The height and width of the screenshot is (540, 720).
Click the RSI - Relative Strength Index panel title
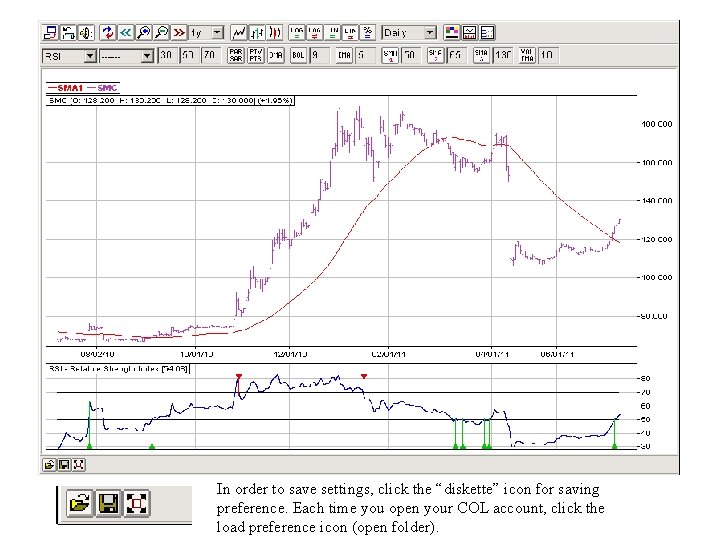tap(118, 369)
